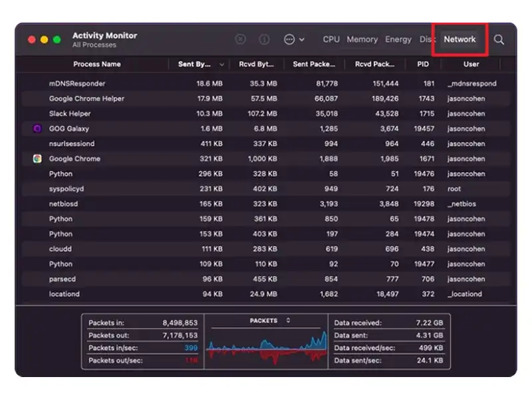Screen dimensions: 532x399
Task: Select the syspolicyd process
Action: [x=66, y=189]
